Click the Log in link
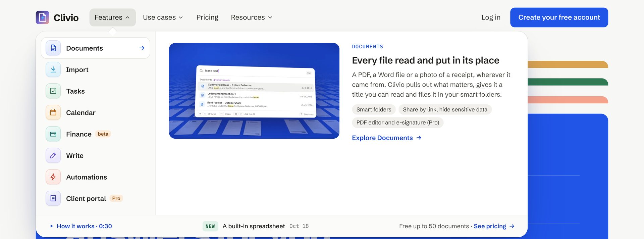This screenshot has height=239, width=644. pyautogui.click(x=491, y=17)
